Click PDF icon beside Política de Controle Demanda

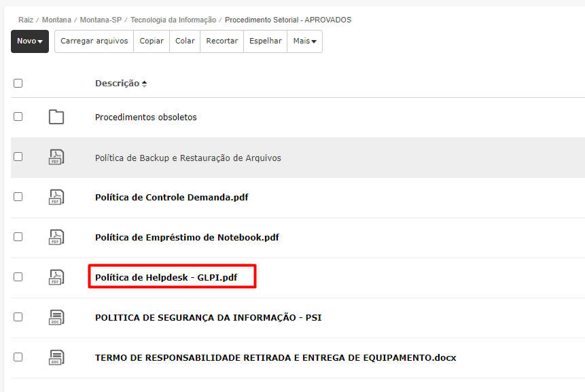pos(56,197)
